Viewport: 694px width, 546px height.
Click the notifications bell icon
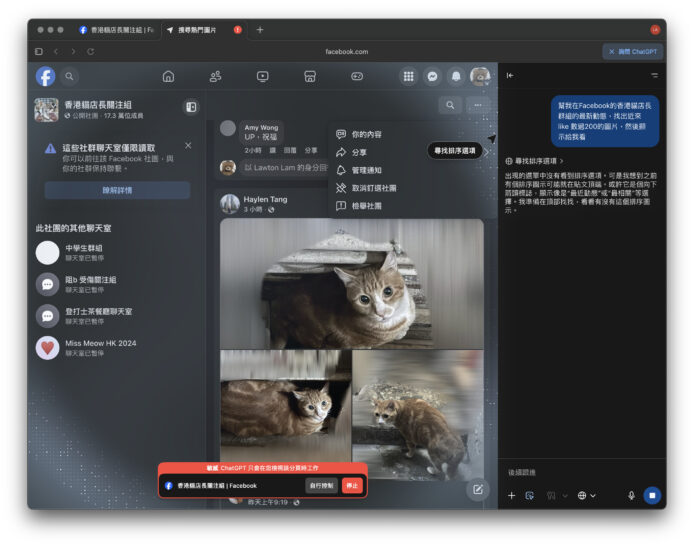(456, 76)
